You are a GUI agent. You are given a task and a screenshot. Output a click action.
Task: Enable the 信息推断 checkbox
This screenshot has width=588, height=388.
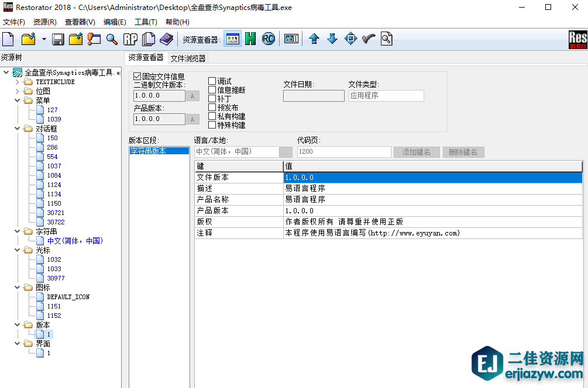[x=212, y=89]
